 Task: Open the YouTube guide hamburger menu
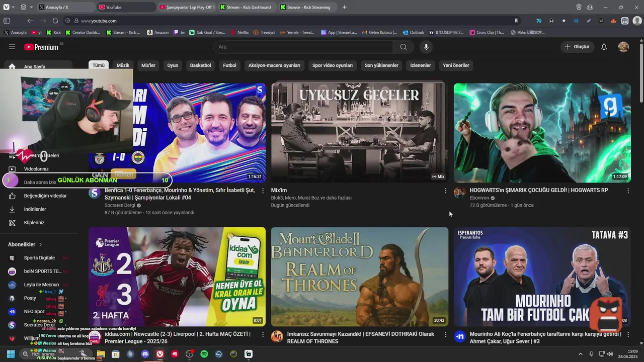12,47
